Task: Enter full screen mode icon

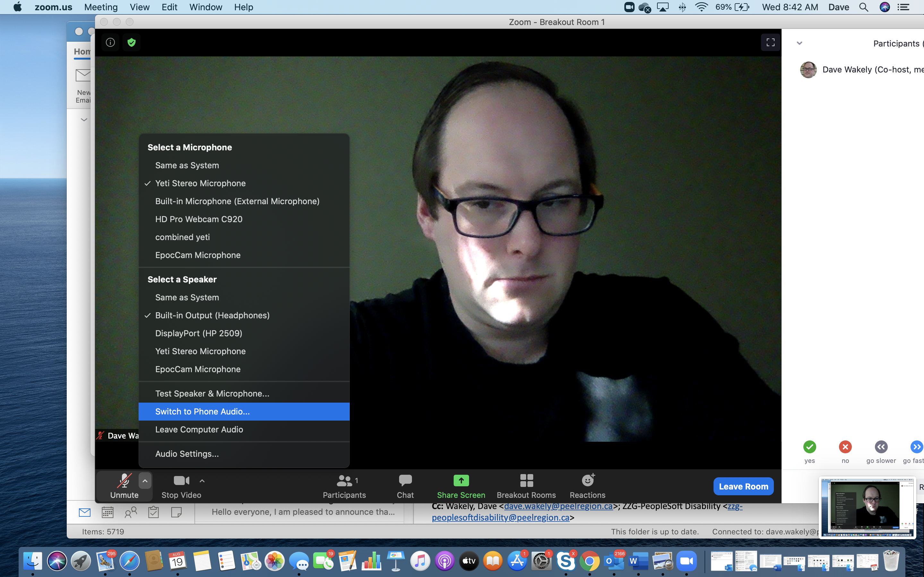Action: point(770,42)
